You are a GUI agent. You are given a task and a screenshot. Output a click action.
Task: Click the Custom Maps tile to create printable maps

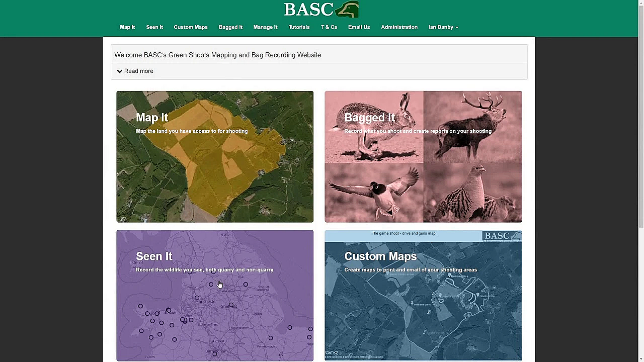423,296
